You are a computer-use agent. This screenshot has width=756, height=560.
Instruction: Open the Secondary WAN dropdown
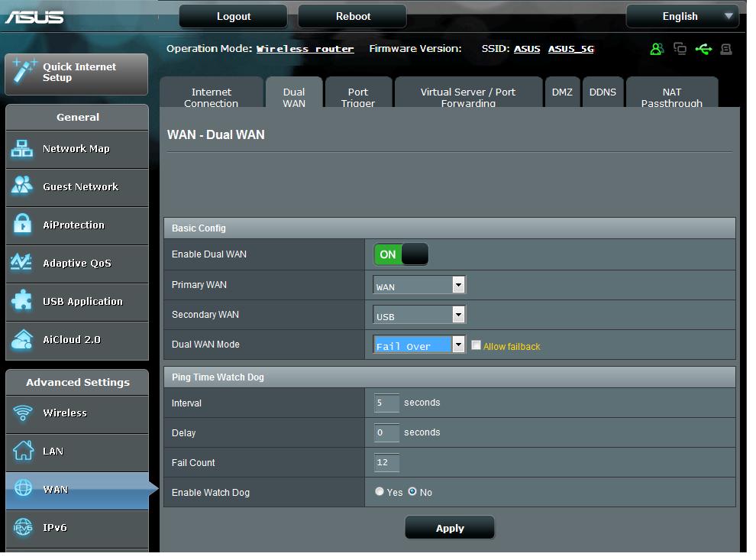click(x=419, y=315)
